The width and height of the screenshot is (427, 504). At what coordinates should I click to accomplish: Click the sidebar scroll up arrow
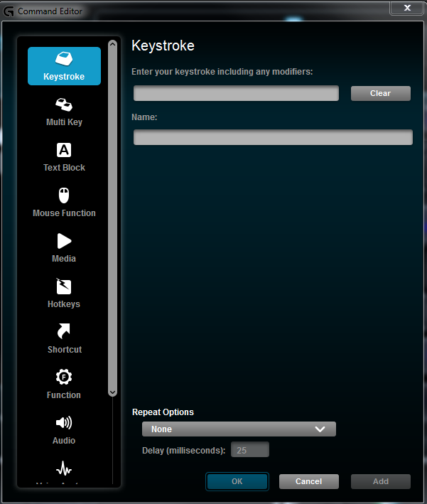(x=112, y=44)
